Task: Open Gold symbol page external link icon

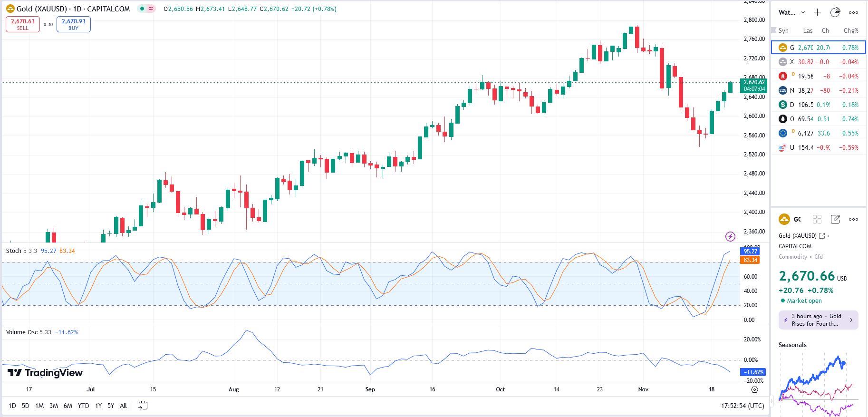Action: [x=822, y=236]
